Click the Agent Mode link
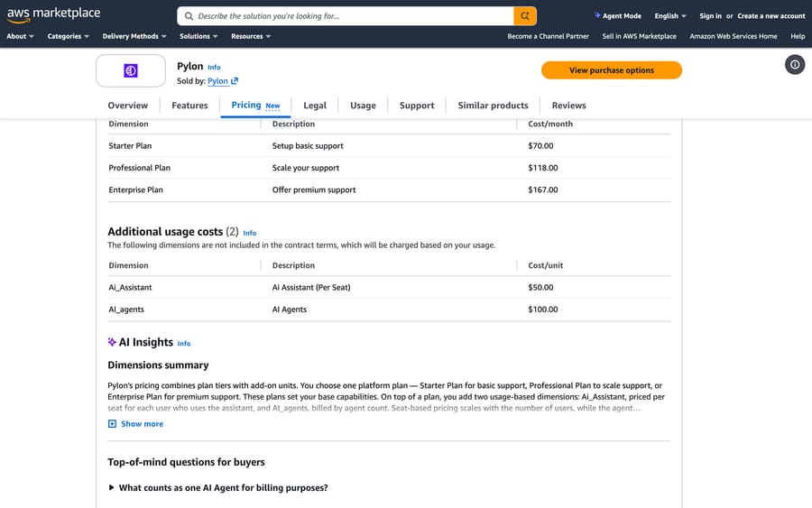The width and height of the screenshot is (812, 508). click(618, 16)
